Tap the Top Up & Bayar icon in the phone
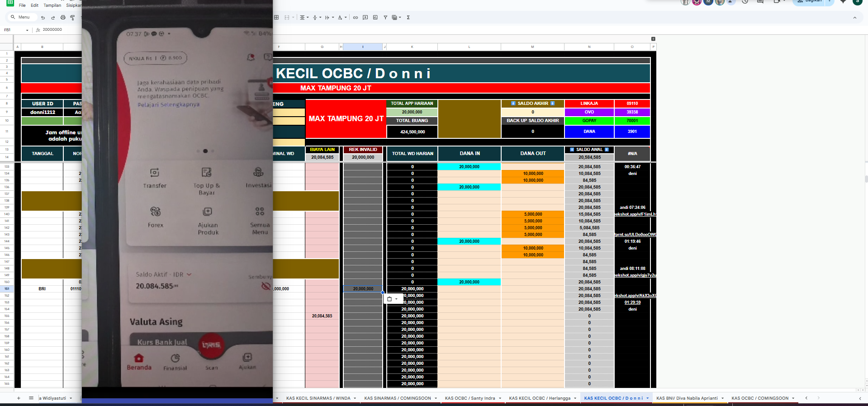The image size is (868, 406). pyautogui.click(x=207, y=172)
